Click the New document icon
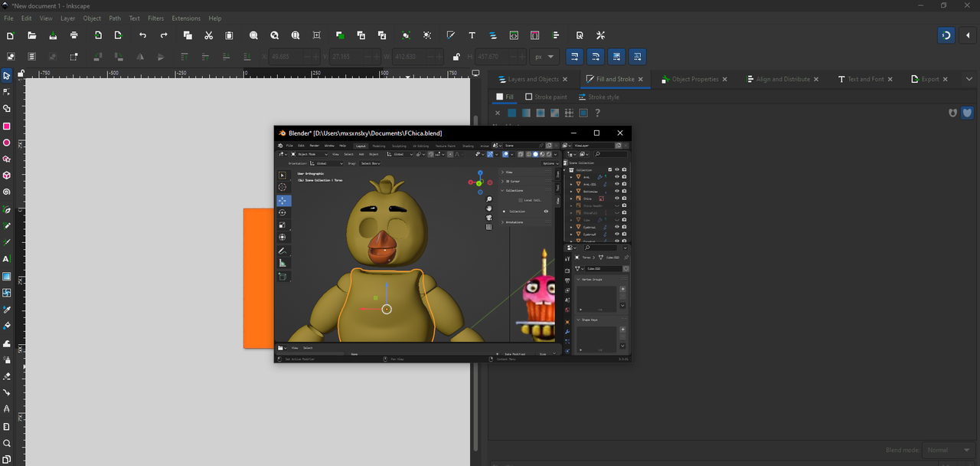This screenshot has height=466, width=980. coord(11,35)
